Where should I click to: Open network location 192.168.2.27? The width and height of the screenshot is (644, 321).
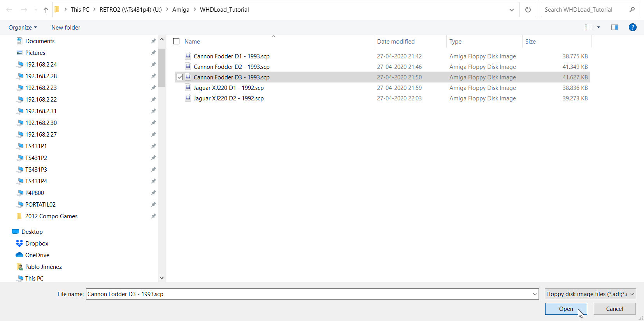(41, 135)
